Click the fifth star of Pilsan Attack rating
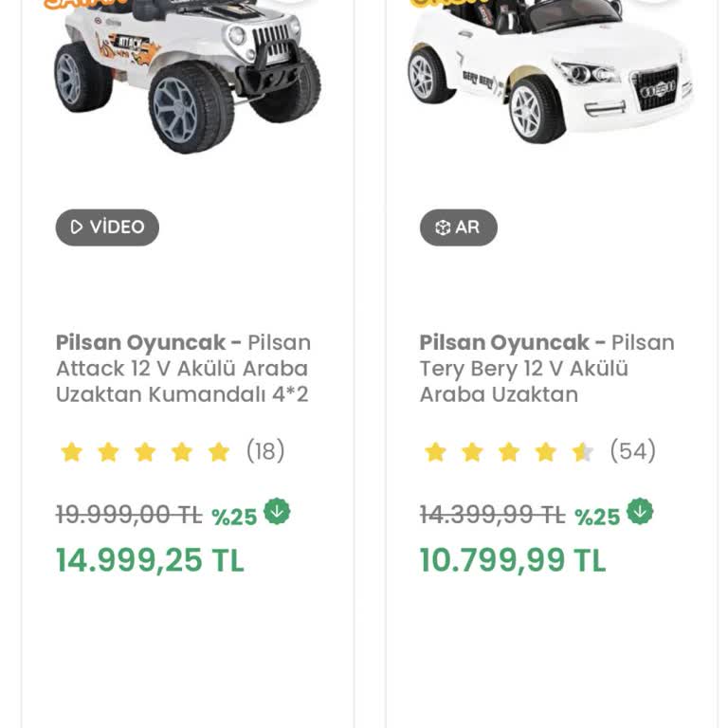The height and width of the screenshot is (728, 728). coord(219,452)
